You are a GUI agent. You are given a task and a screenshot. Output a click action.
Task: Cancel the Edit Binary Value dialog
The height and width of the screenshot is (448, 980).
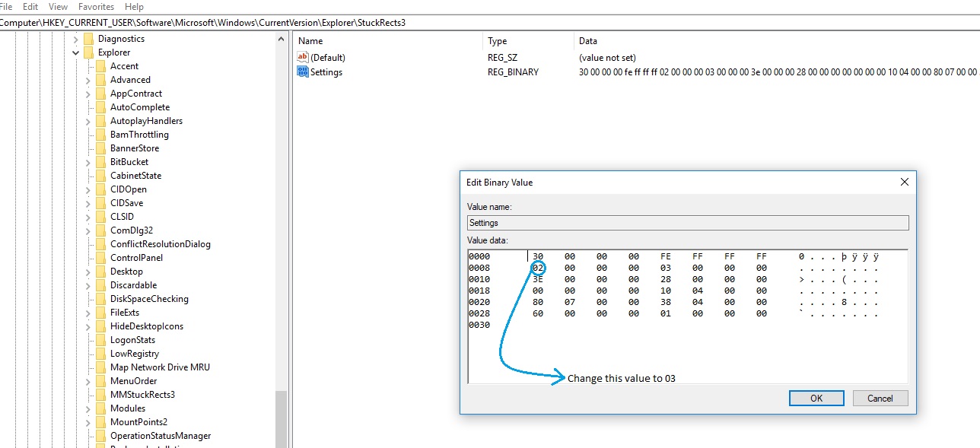point(880,398)
